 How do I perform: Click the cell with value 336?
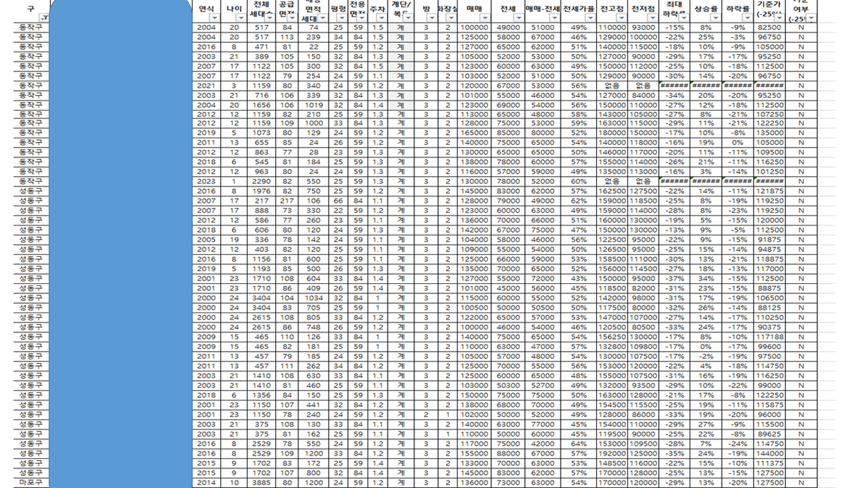(262, 240)
